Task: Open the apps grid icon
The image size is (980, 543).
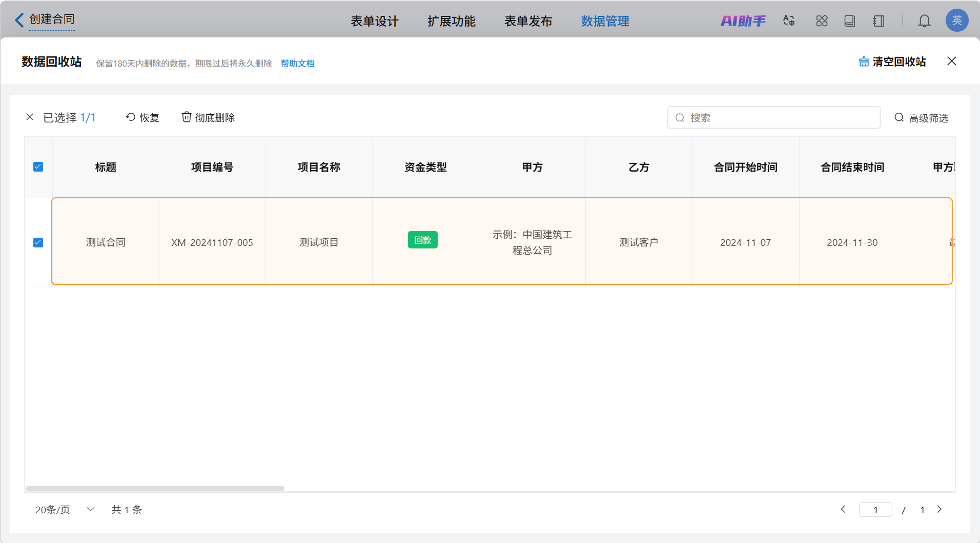Action: 821,20
